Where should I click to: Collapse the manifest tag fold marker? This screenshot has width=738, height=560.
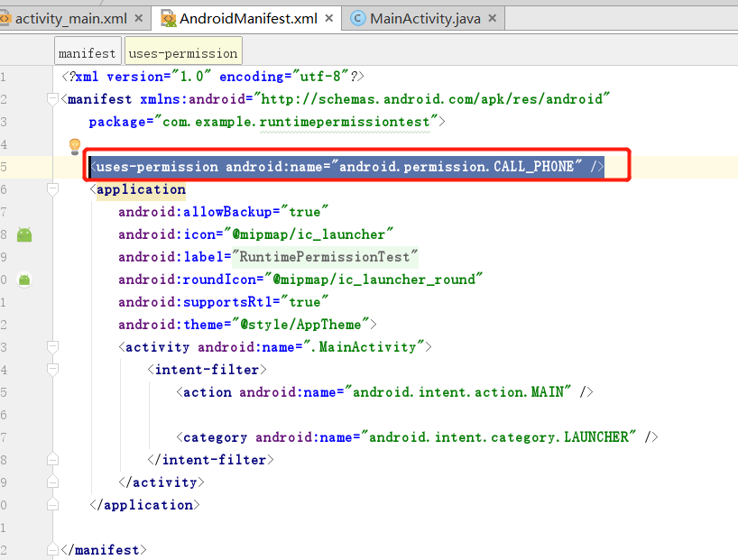pyautogui.click(x=52, y=98)
